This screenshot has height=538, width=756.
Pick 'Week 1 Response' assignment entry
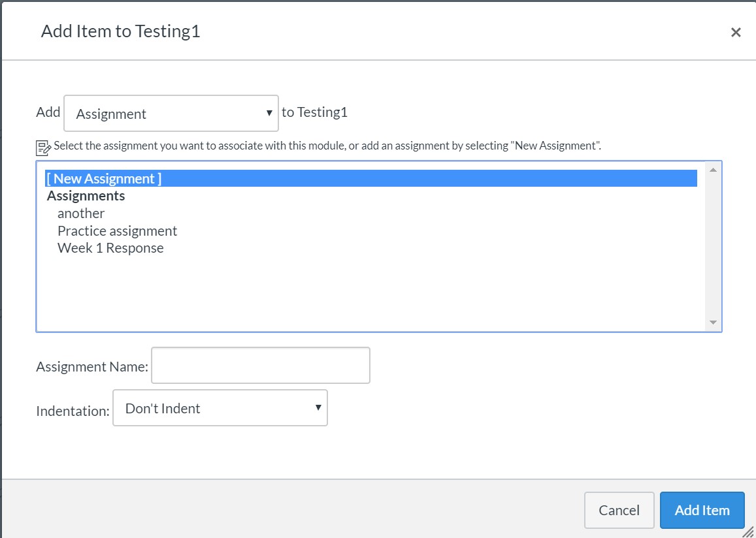(110, 248)
